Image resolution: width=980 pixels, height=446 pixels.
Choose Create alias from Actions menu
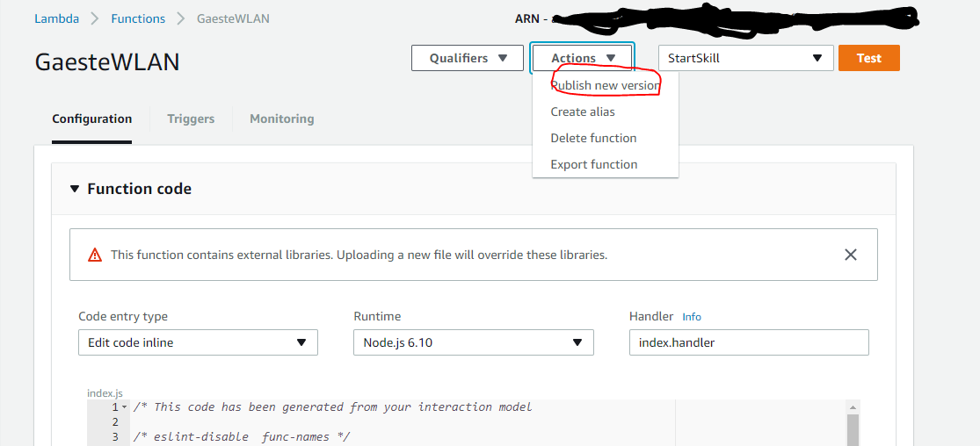click(583, 111)
